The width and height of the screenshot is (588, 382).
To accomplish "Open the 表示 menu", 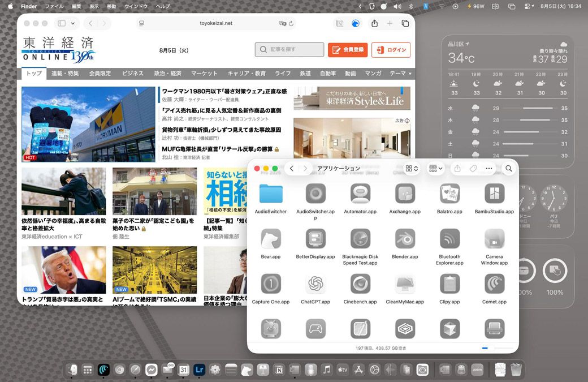I will coord(94,6).
